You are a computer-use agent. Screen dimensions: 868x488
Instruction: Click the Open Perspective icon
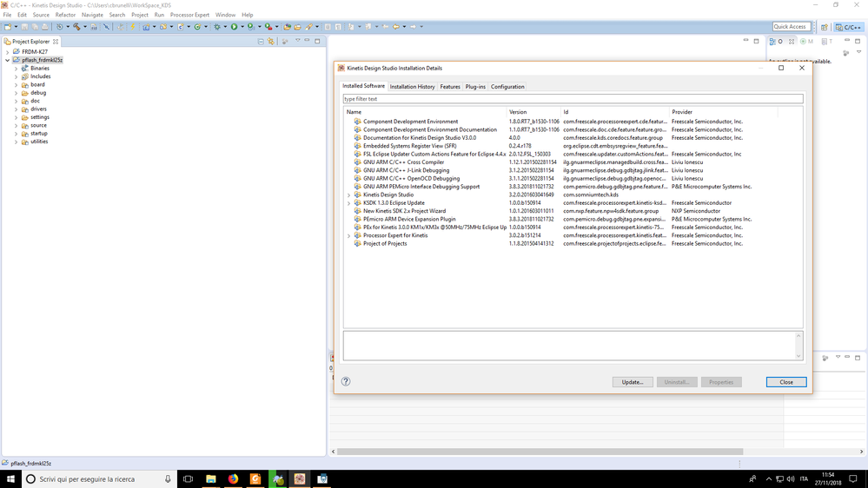[x=825, y=27]
